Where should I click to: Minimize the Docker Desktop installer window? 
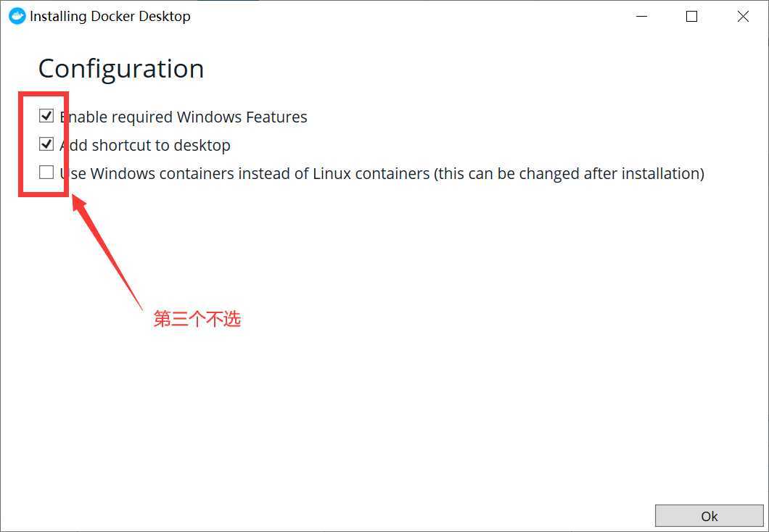[641, 16]
